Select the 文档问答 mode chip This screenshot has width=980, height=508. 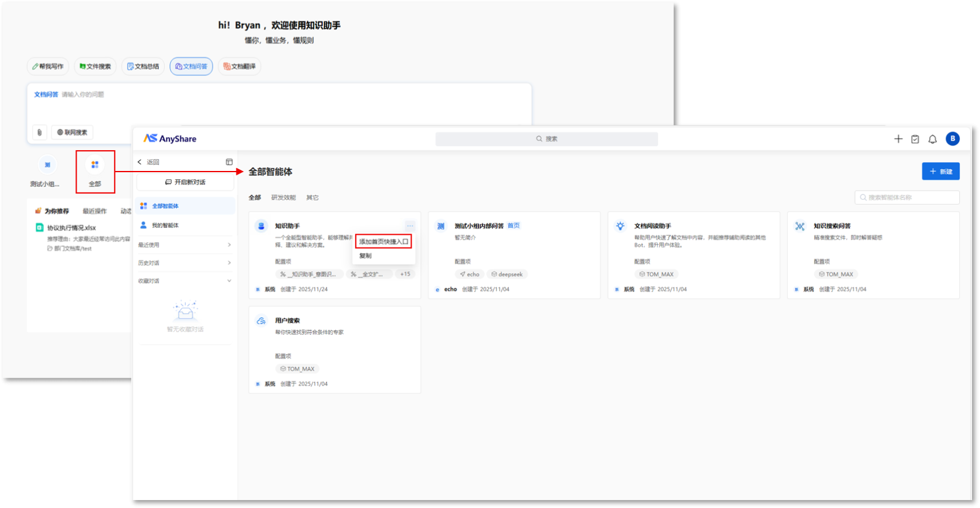[191, 66]
